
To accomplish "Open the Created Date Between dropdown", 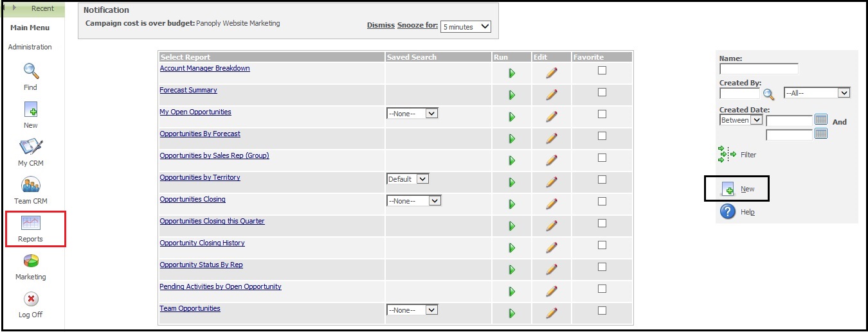I will pos(741,120).
